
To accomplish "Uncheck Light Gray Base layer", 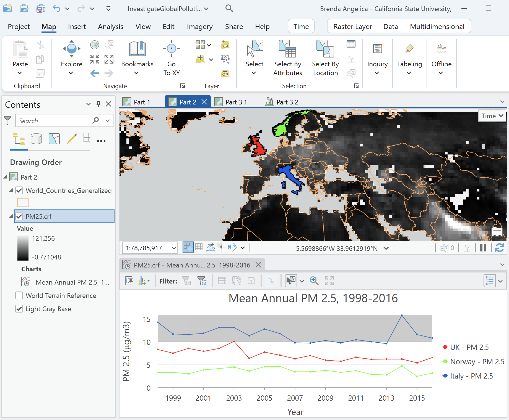I will pos(19,309).
